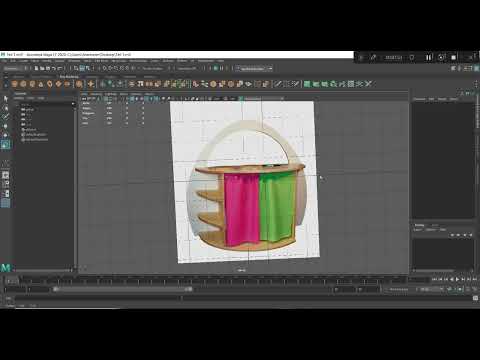Open the Outliner Display menu
This screenshot has height=360, width=480.
click(x=19, y=98)
